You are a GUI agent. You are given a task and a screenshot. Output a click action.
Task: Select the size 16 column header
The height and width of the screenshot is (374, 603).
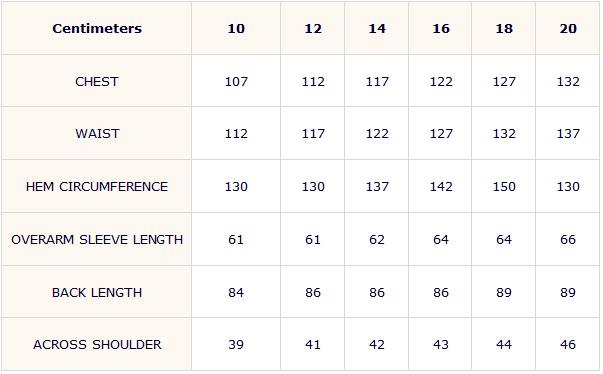[x=441, y=28]
